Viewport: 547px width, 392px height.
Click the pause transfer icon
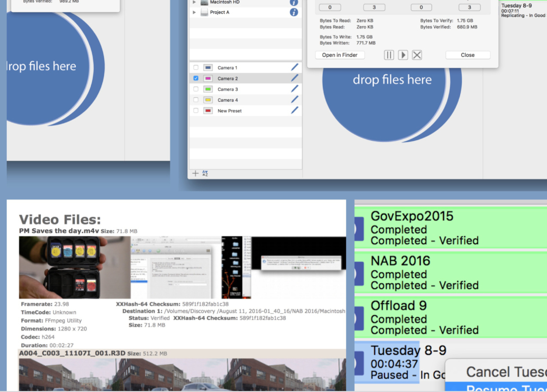pyautogui.click(x=389, y=55)
